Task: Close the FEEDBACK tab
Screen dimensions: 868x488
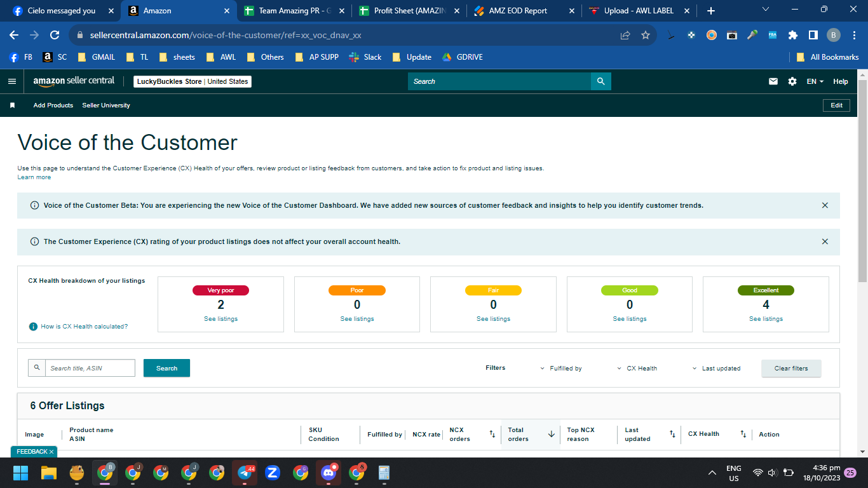Action: pos(51,452)
